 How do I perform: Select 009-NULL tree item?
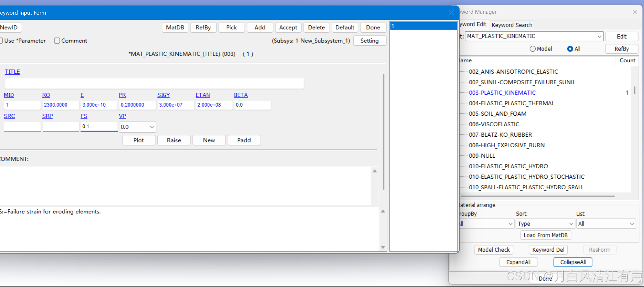point(482,156)
